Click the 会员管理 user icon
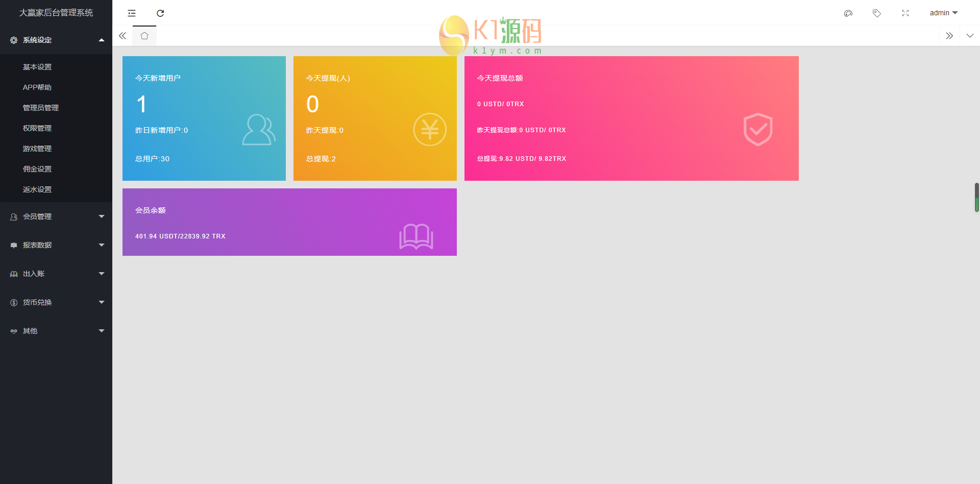 14,216
